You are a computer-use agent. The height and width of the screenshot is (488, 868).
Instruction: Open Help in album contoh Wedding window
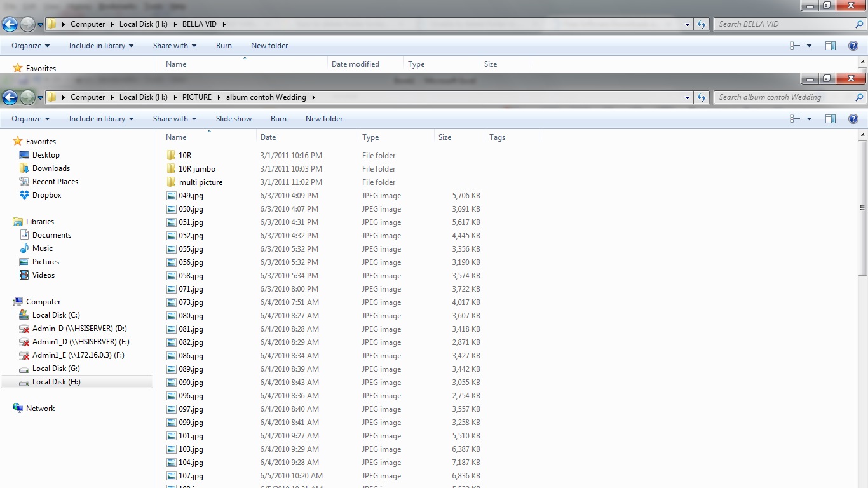[x=853, y=119]
